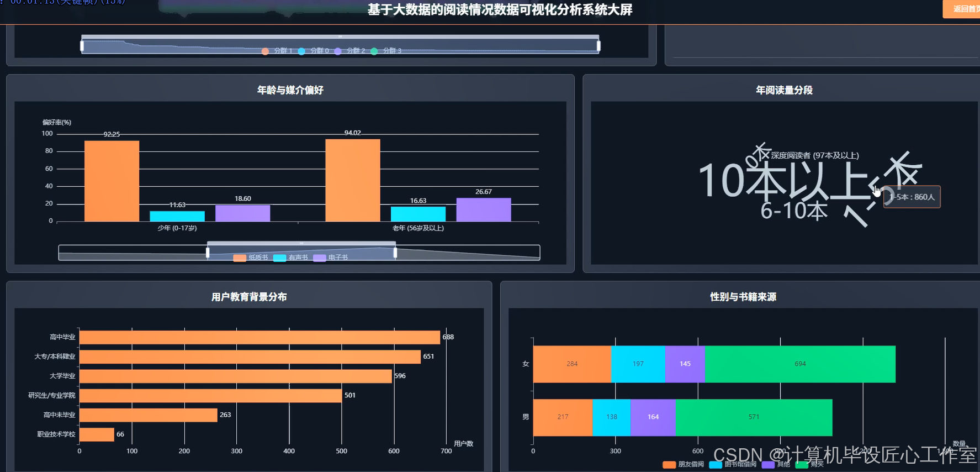This screenshot has height=472, width=980.
Task: Click the 研究生/专业学院 bar showing 501
Action: tap(211, 396)
